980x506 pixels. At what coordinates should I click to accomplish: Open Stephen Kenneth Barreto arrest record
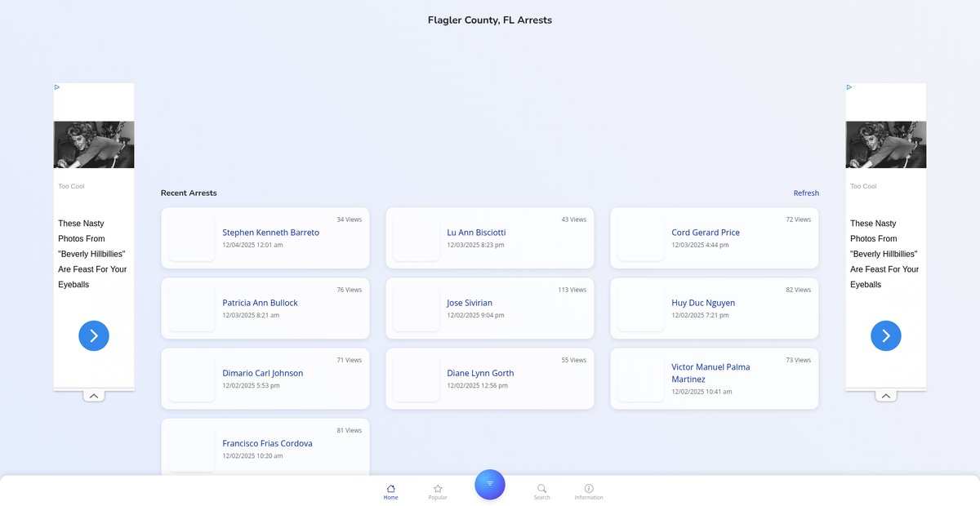pyautogui.click(x=265, y=238)
